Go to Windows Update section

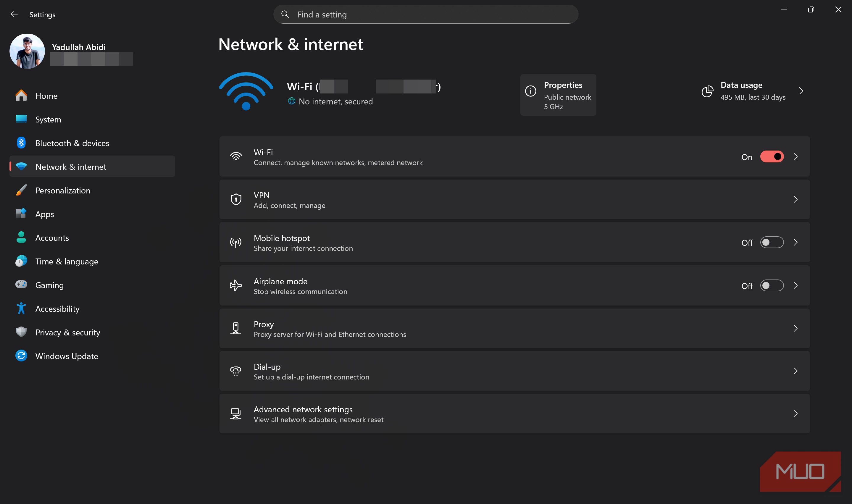pyautogui.click(x=67, y=356)
